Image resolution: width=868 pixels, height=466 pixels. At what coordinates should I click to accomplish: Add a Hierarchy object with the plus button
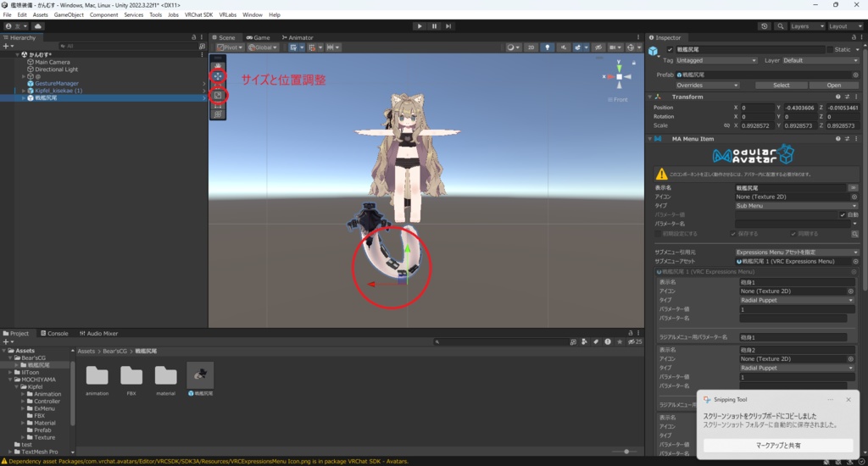point(6,47)
